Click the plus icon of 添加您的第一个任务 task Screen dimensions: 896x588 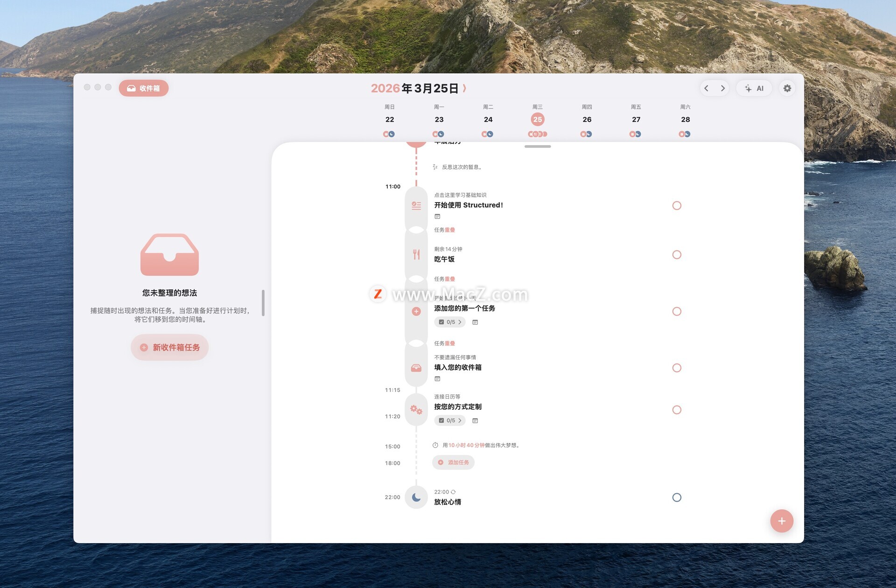pos(416,311)
